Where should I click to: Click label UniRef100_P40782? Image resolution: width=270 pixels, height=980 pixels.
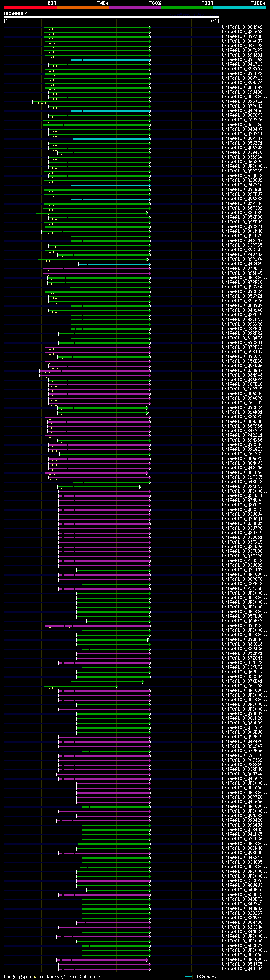coord(242,255)
